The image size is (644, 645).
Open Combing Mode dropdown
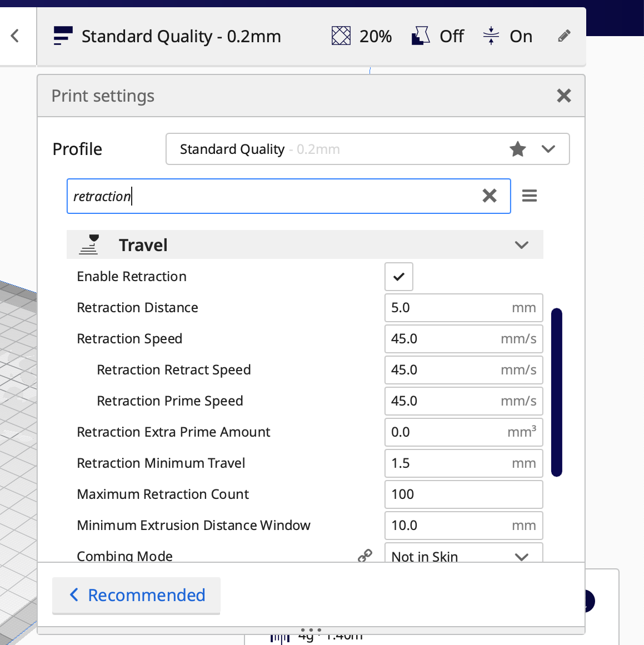tap(464, 553)
